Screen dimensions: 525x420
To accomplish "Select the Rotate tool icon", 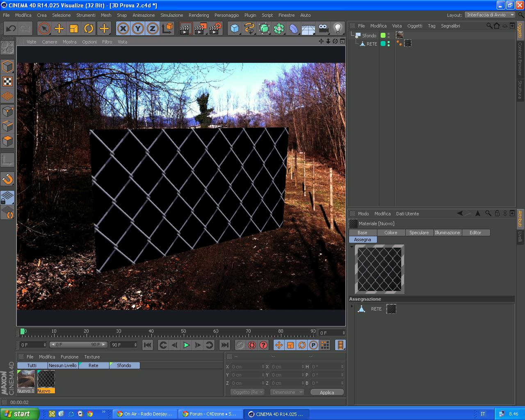I will (x=89, y=28).
